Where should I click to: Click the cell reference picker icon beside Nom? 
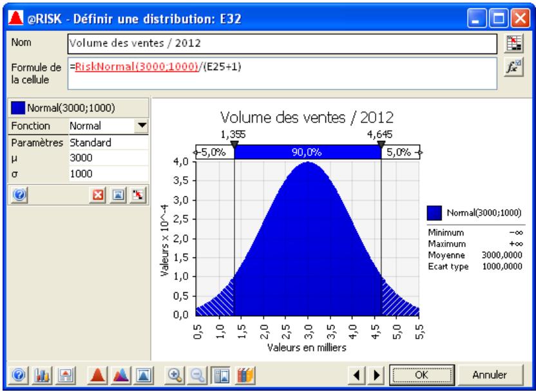click(513, 42)
